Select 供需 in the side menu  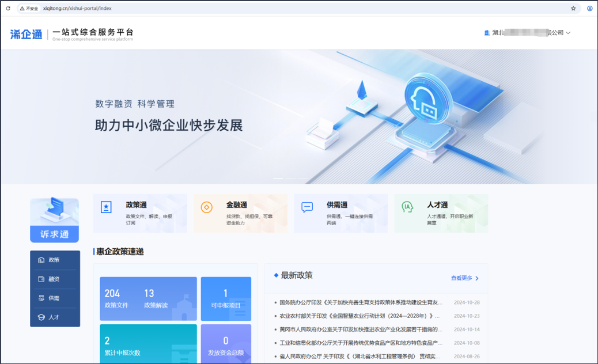click(55, 298)
